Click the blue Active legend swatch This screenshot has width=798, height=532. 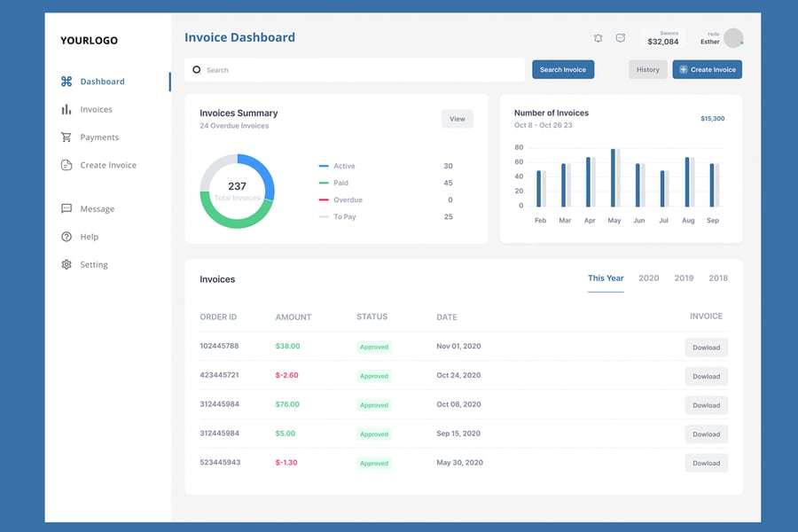pos(324,167)
